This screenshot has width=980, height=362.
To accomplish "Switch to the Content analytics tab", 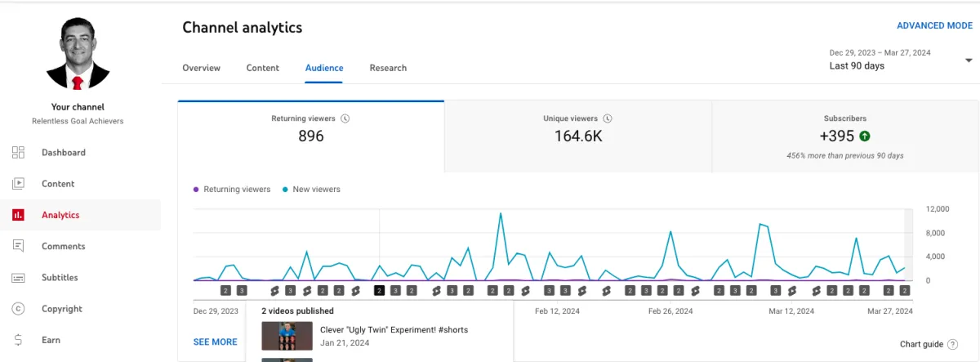I will click(263, 68).
